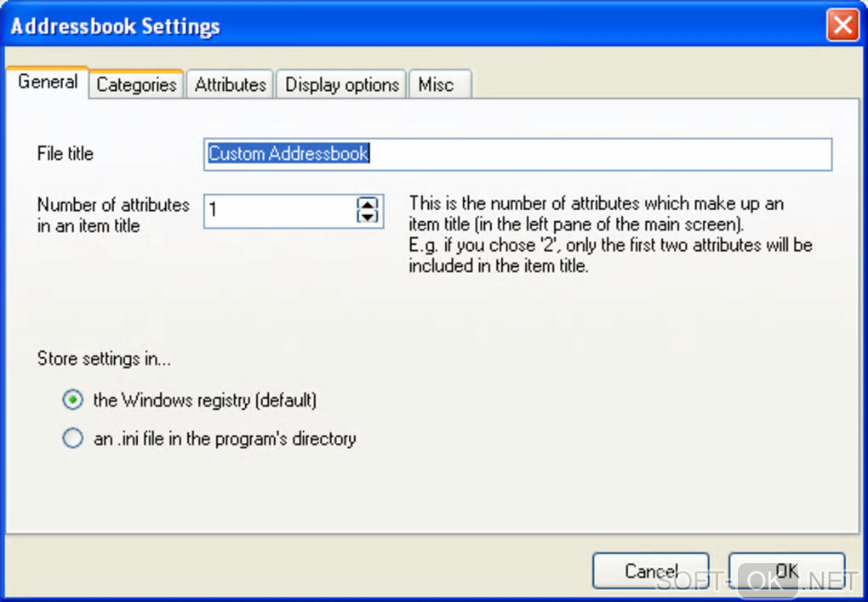Choose the .ini file storage radio button
This screenshot has height=602, width=868.
(73, 439)
